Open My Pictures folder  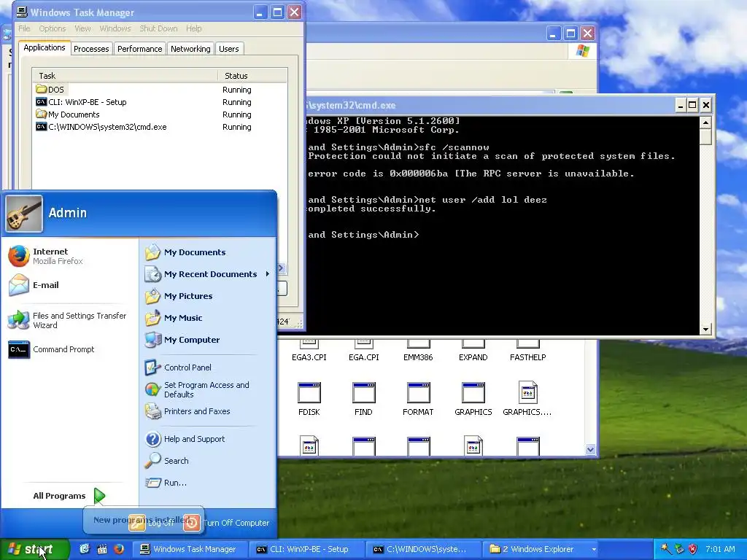[179, 296]
